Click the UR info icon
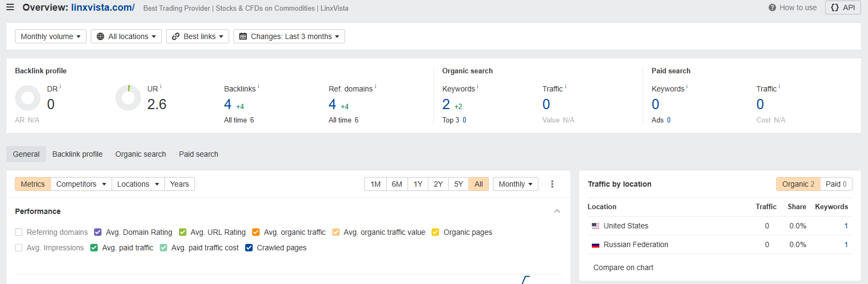868x284 pixels. tap(161, 86)
